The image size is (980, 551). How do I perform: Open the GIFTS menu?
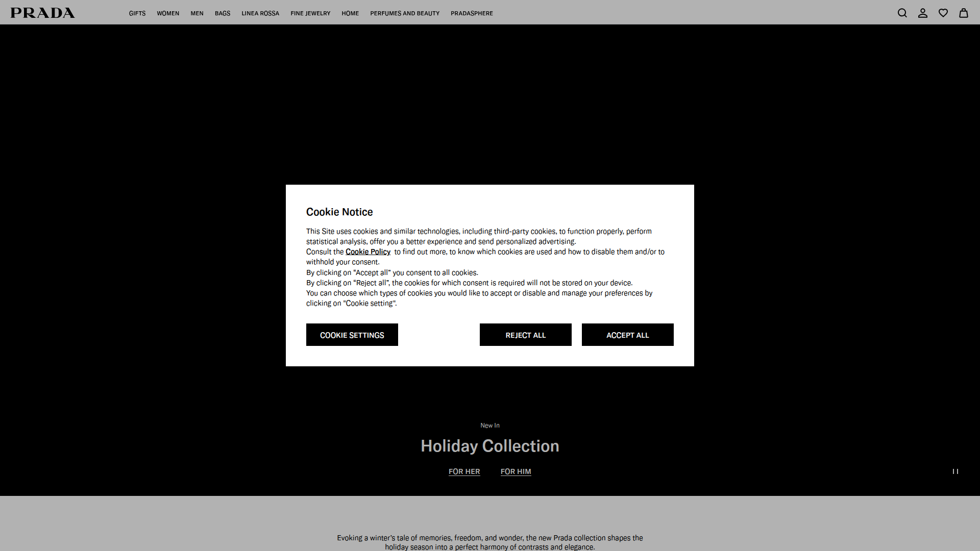(x=137, y=13)
